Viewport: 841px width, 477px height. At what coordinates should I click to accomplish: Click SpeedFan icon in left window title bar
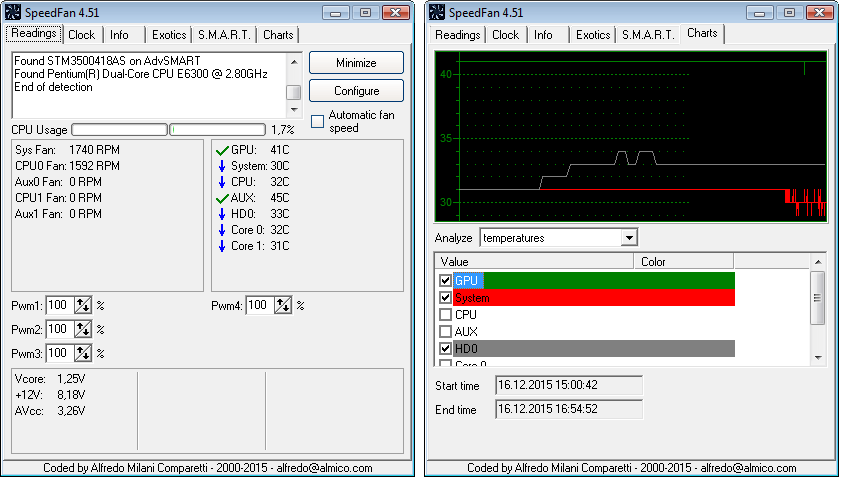(x=14, y=12)
